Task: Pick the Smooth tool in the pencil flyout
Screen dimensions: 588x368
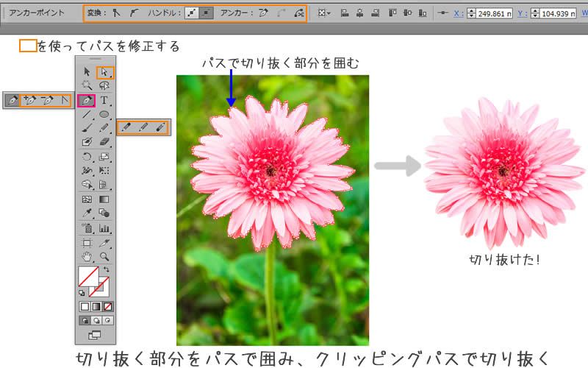Action: [x=143, y=127]
